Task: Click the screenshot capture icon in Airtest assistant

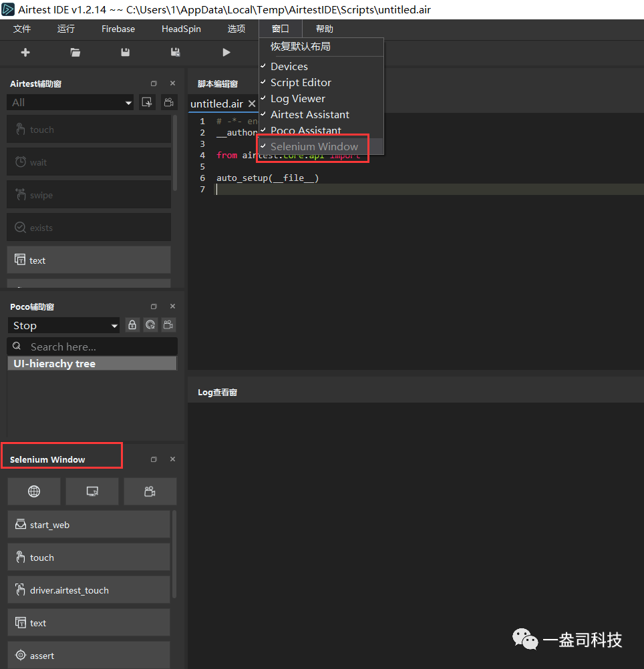Action: [x=147, y=102]
